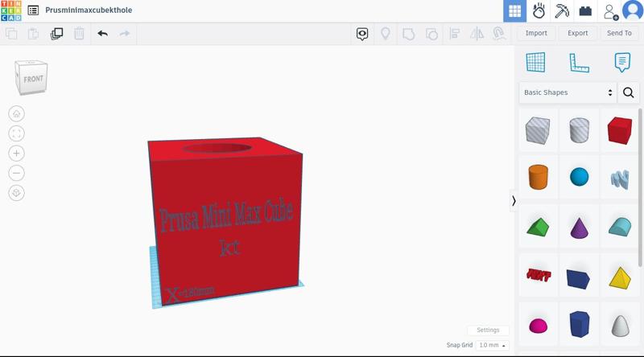Click the Paste toolbar icon
This screenshot has height=357, width=644.
[33, 34]
